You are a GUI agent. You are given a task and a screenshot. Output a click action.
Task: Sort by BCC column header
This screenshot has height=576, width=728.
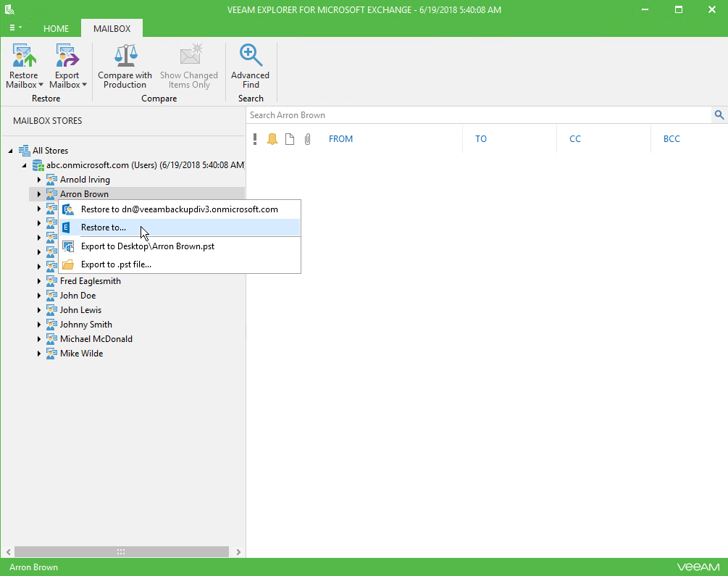(x=671, y=139)
